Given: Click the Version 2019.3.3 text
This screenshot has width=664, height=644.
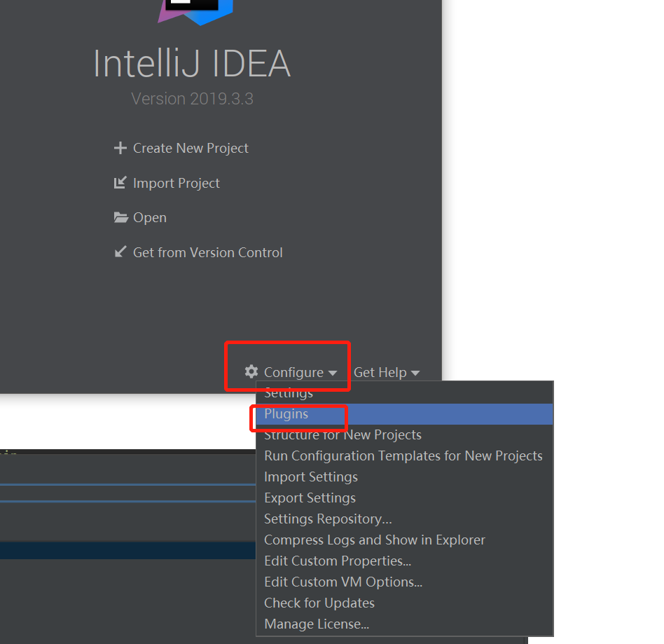Looking at the screenshot, I should [x=192, y=99].
